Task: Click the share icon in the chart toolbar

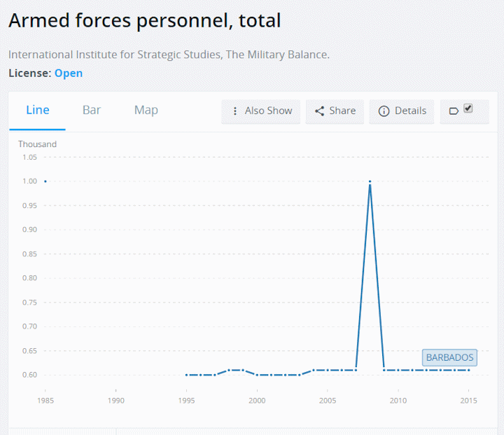Action: (x=319, y=111)
